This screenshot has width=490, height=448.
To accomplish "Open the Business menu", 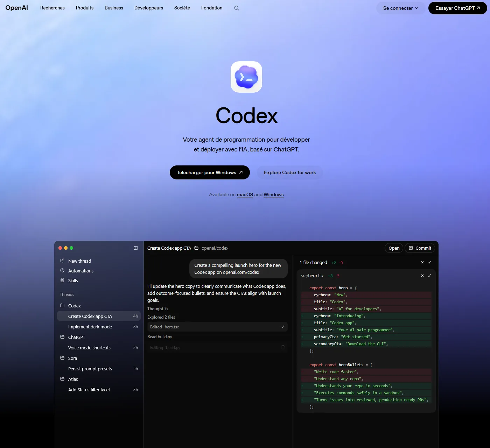I will coord(114,8).
